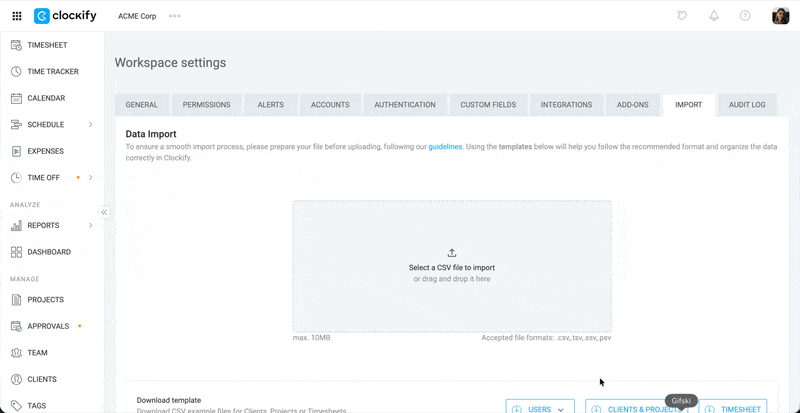This screenshot has width=800, height=413.
Task: Expand the Reports submenu arrow
Action: (91, 226)
